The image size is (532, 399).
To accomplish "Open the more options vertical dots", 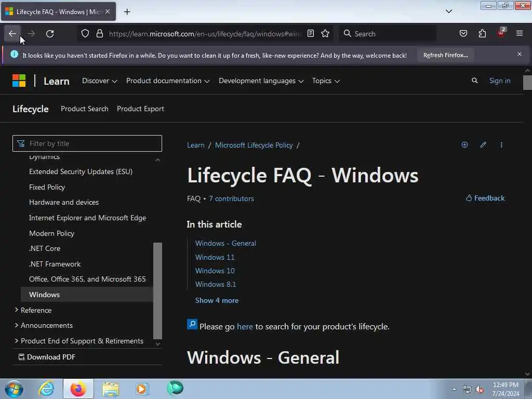I will click(501, 145).
